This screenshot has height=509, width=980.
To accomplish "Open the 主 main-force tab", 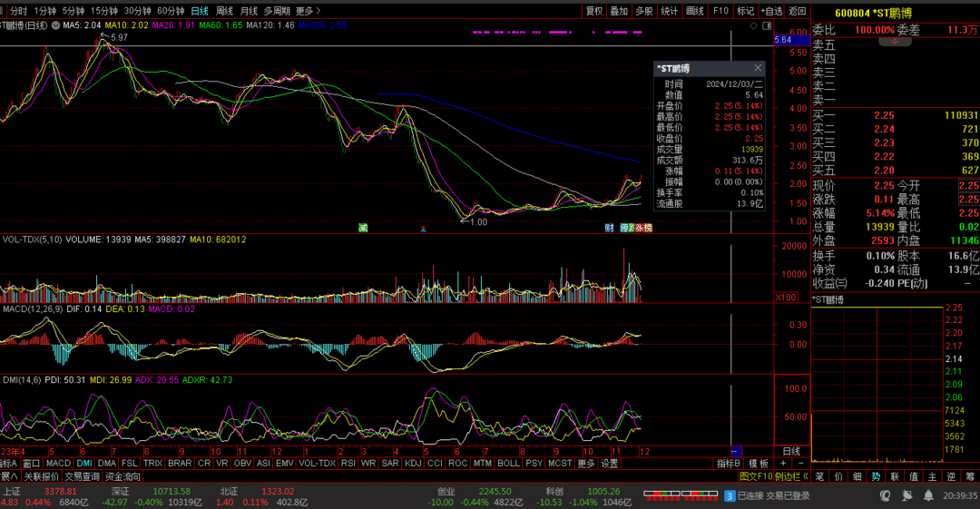I will pyautogui.click(x=932, y=476).
